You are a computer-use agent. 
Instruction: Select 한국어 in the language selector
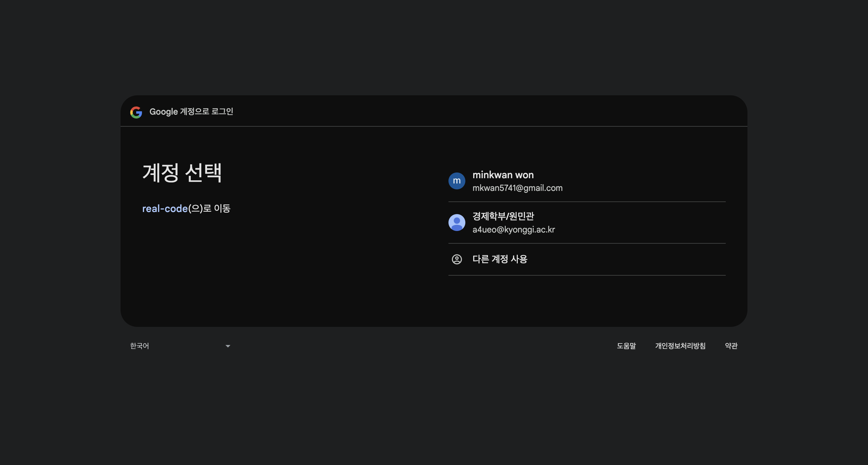point(140,346)
